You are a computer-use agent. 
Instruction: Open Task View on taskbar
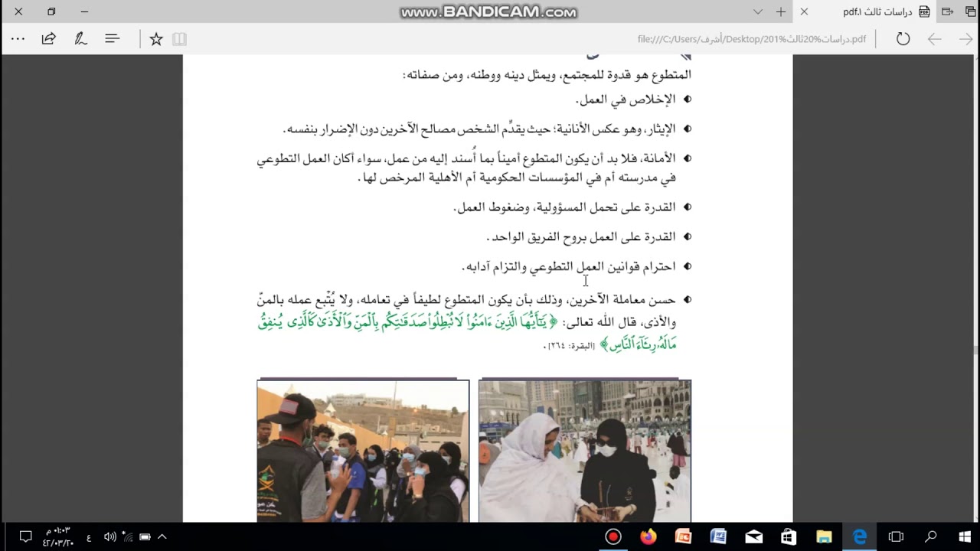pos(896,536)
